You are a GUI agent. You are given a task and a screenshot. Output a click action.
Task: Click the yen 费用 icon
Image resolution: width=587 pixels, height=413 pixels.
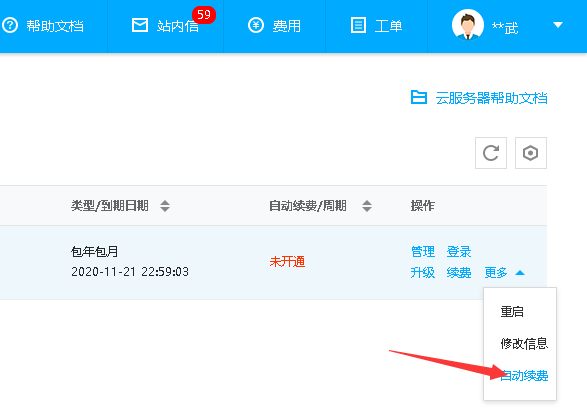(x=256, y=25)
